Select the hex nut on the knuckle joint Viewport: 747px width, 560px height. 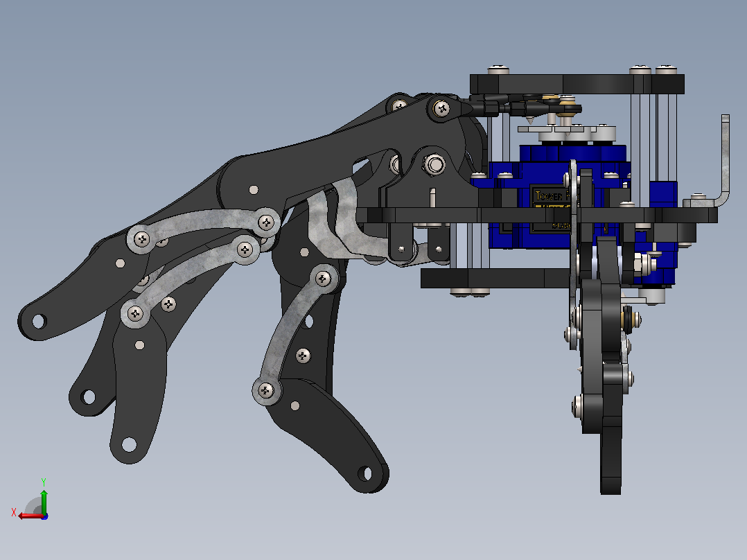pos(434,165)
